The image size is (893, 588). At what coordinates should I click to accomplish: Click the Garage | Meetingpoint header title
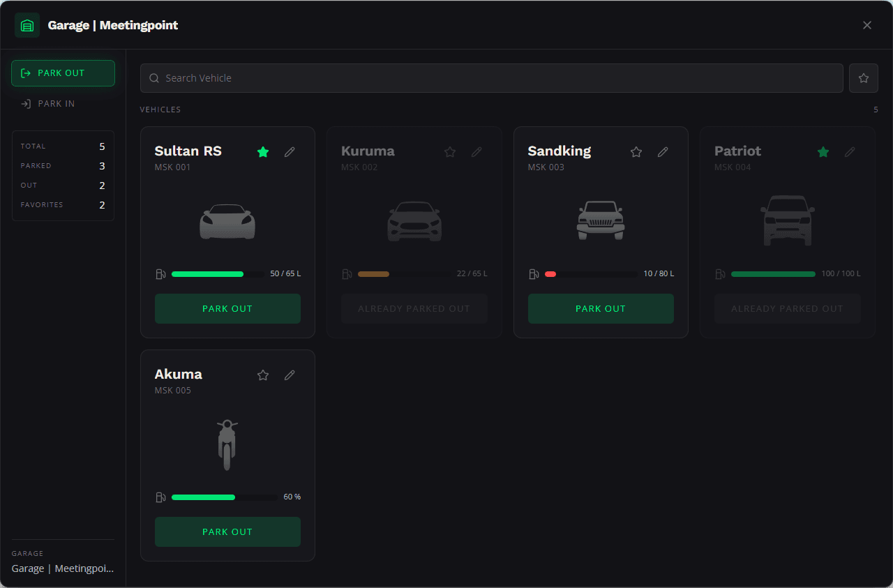[113, 25]
